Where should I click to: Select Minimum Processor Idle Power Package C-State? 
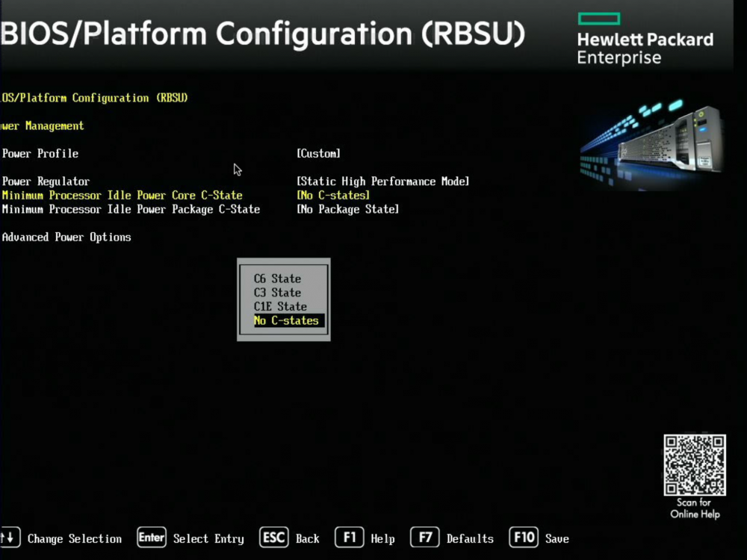pyautogui.click(x=131, y=209)
